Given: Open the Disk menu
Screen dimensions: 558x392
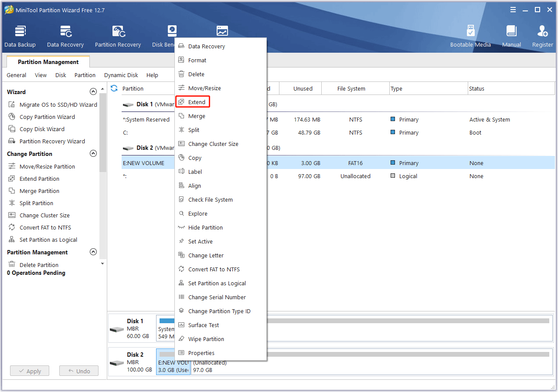Looking at the screenshot, I should click(61, 75).
